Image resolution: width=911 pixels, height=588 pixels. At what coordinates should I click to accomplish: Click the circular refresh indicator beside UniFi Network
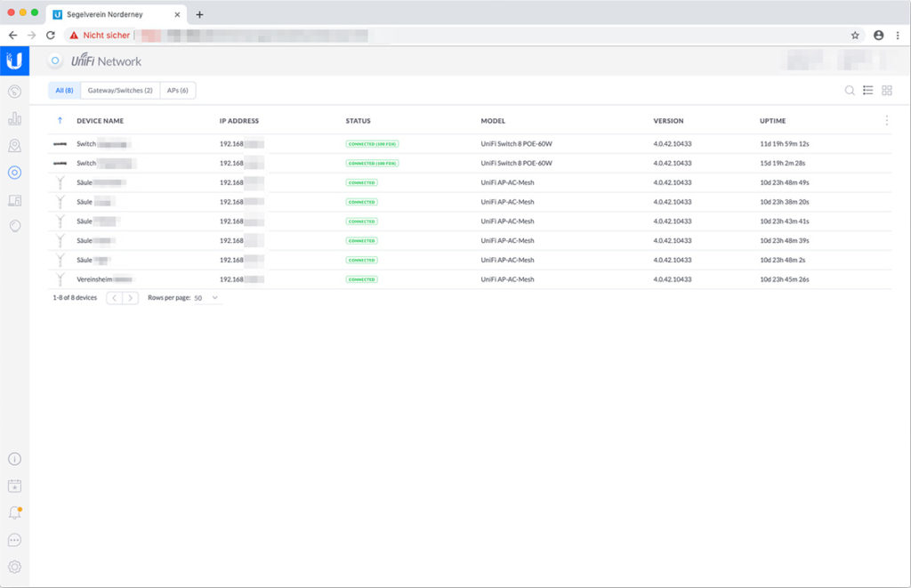click(55, 60)
